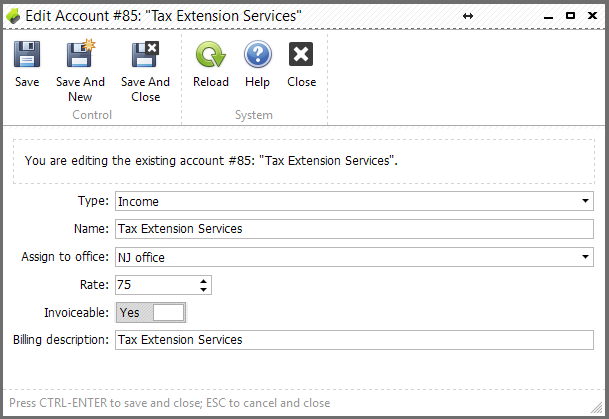Image resolution: width=609 pixels, height=419 pixels.
Task: Click the Save floppy disk icon
Action: (27, 54)
